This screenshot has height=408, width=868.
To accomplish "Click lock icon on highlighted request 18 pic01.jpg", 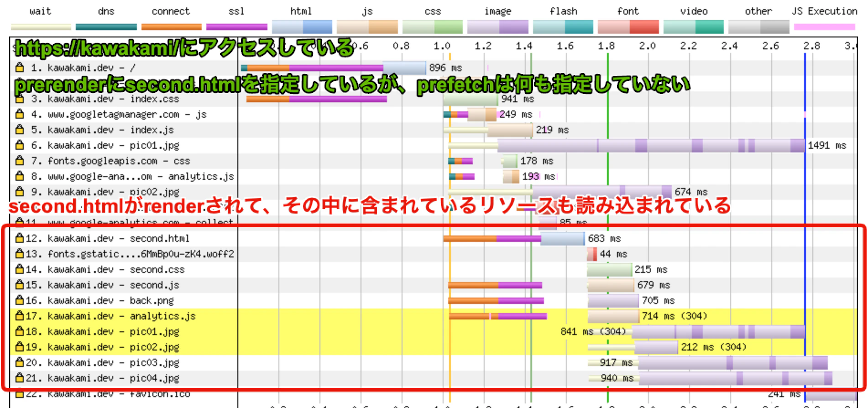I will [x=20, y=331].
